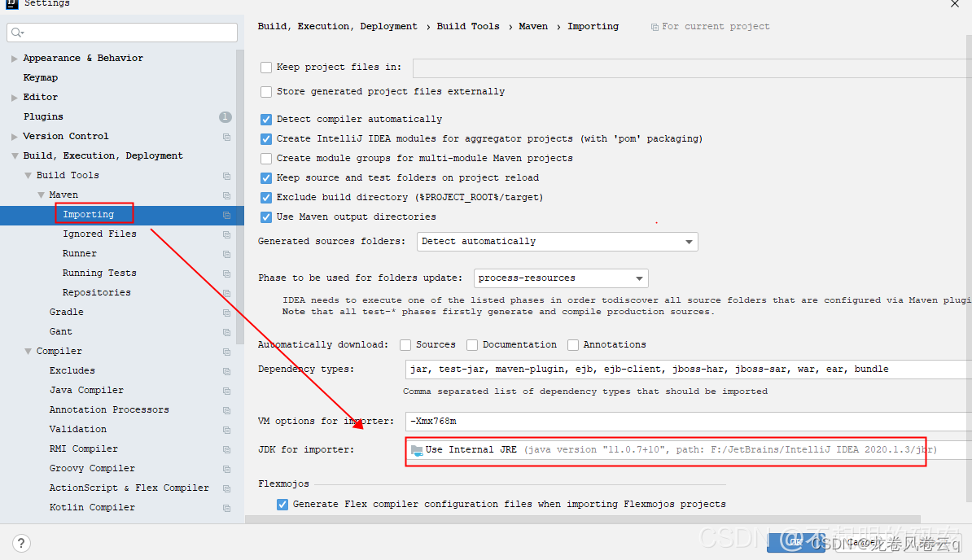Image resolution: width=972 pixels, height=560 pixels.
Task: Click project-level icon beside Maven
Action: tap(227, 195)
